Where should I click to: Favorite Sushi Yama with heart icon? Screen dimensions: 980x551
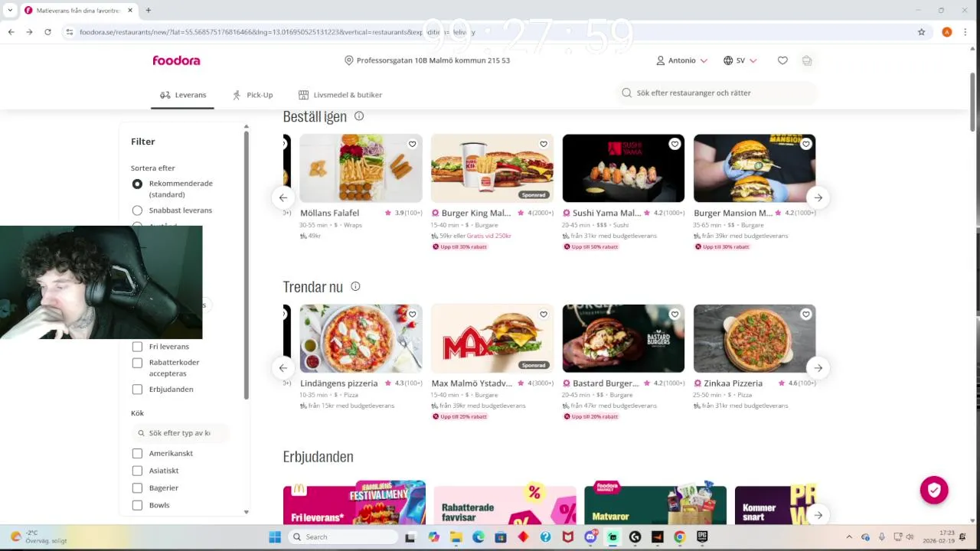click(x=675, y=144)
